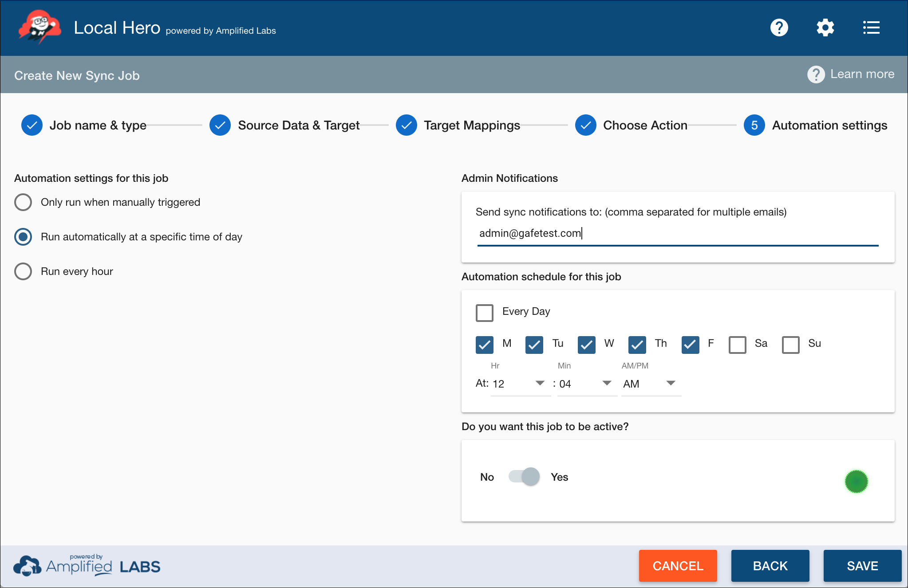
Task: Open the list menu icon in top bar
Action: click(871, 27)
